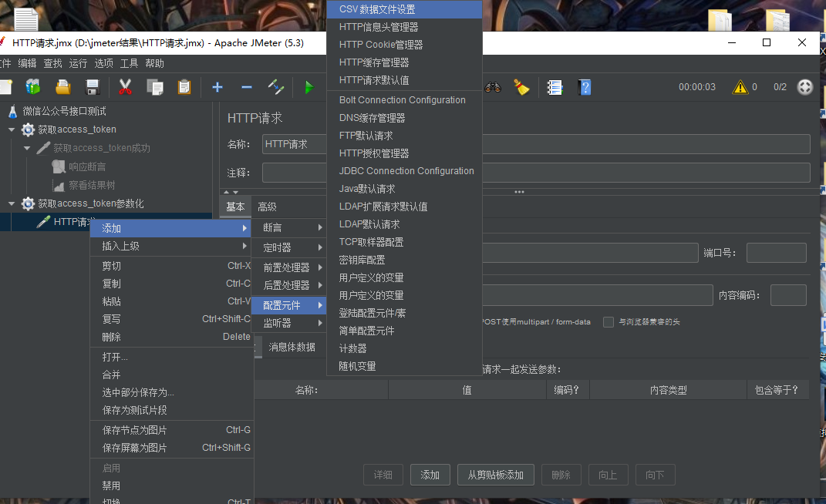The image size is (826, 504).
Task: Open the Function Helper dialog icon
Action: (555, 87)
